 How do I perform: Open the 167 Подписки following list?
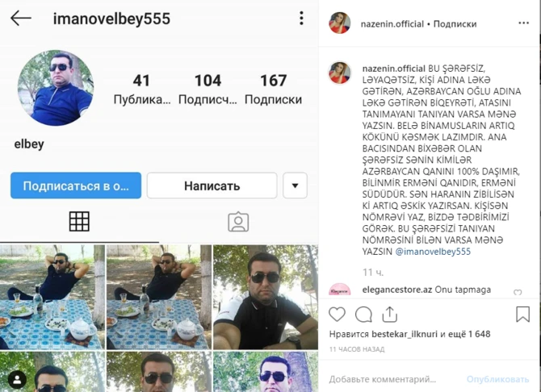point(273,89)
